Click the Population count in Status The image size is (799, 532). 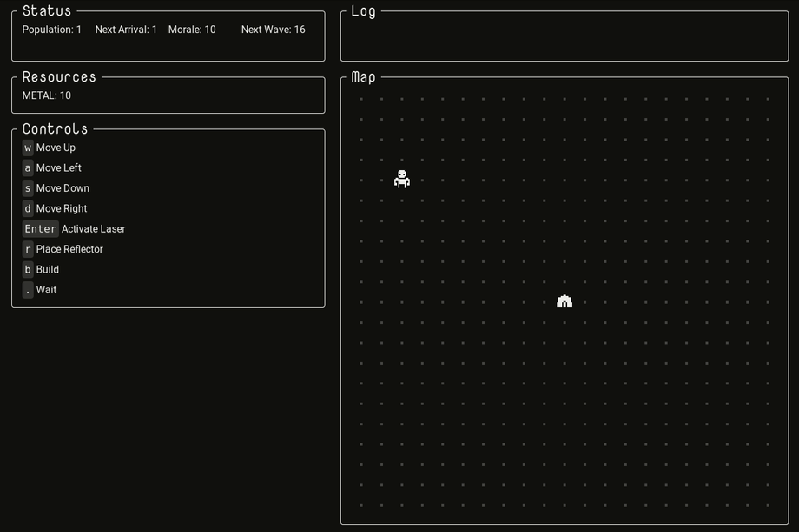click(52, 30)
